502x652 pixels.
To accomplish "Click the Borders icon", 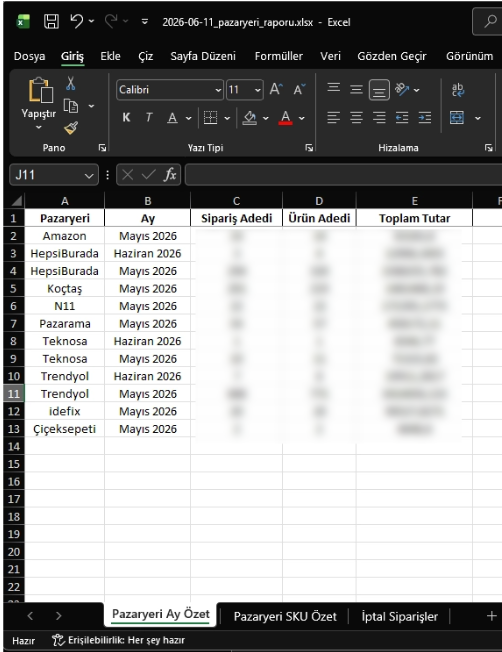I will click(210, 118).
